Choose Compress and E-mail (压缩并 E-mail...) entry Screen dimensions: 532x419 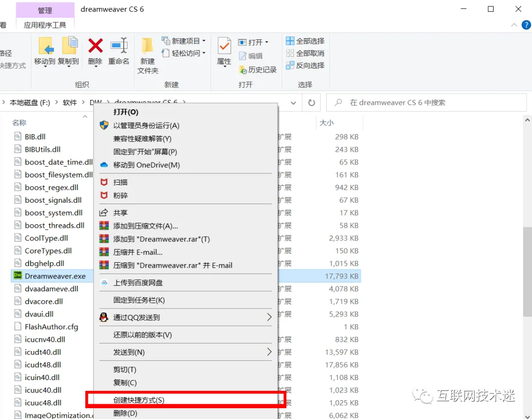tap(185, 252)
